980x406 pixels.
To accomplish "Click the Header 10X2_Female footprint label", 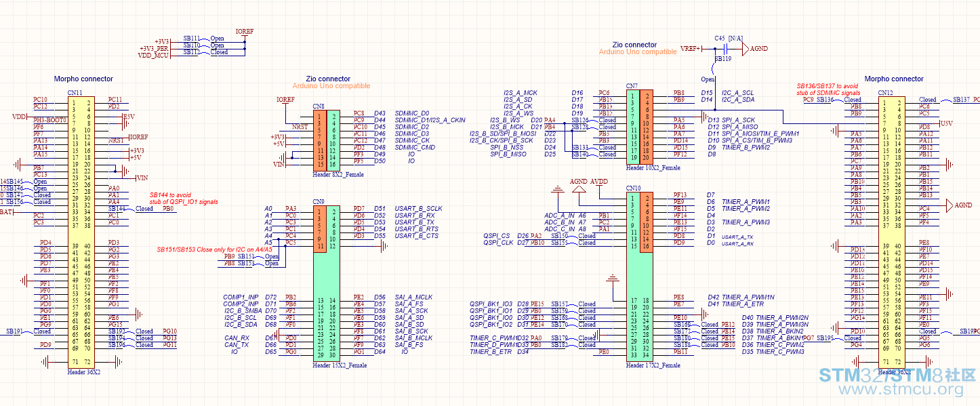I will click(x=653, y=167).
